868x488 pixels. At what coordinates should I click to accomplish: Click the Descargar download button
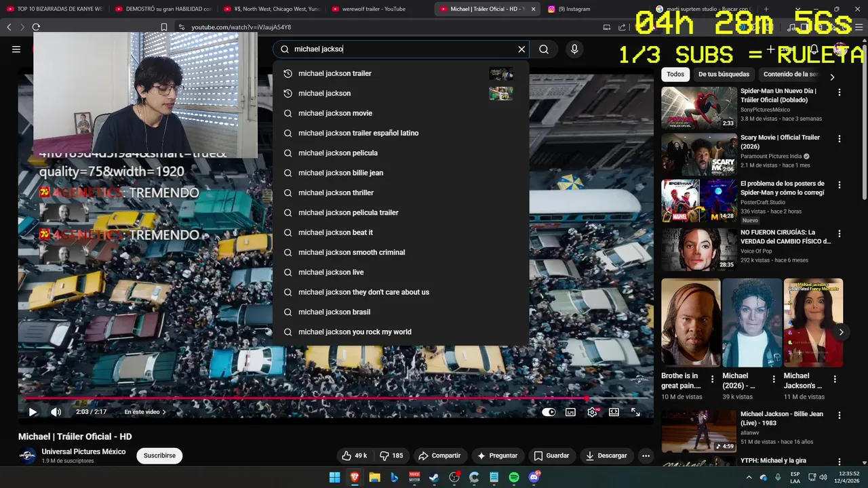(x=606, y=455)
